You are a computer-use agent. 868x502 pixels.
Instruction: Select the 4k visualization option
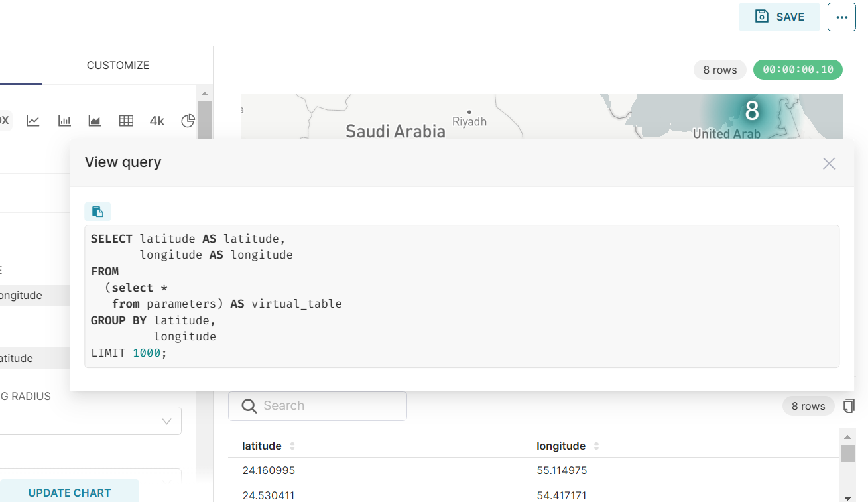(x=156, y=120)
